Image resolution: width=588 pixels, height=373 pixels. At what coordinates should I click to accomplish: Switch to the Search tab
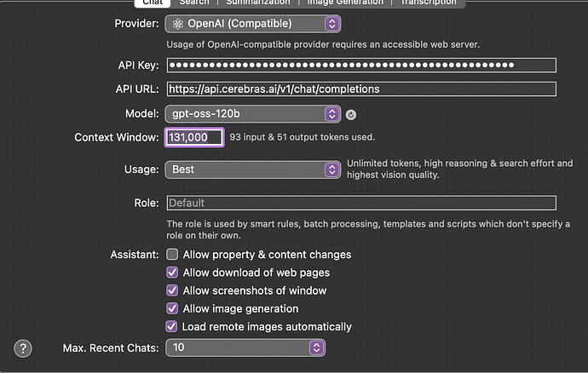(x=194, y=3)
